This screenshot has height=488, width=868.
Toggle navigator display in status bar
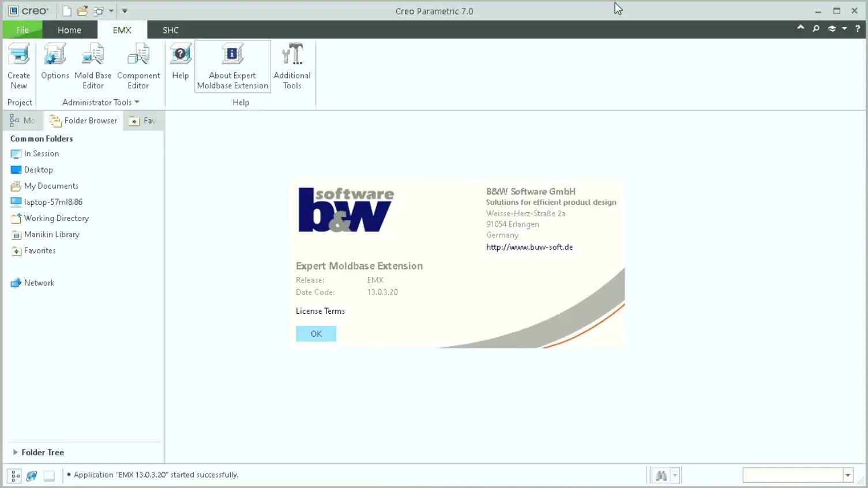point(15,476)
